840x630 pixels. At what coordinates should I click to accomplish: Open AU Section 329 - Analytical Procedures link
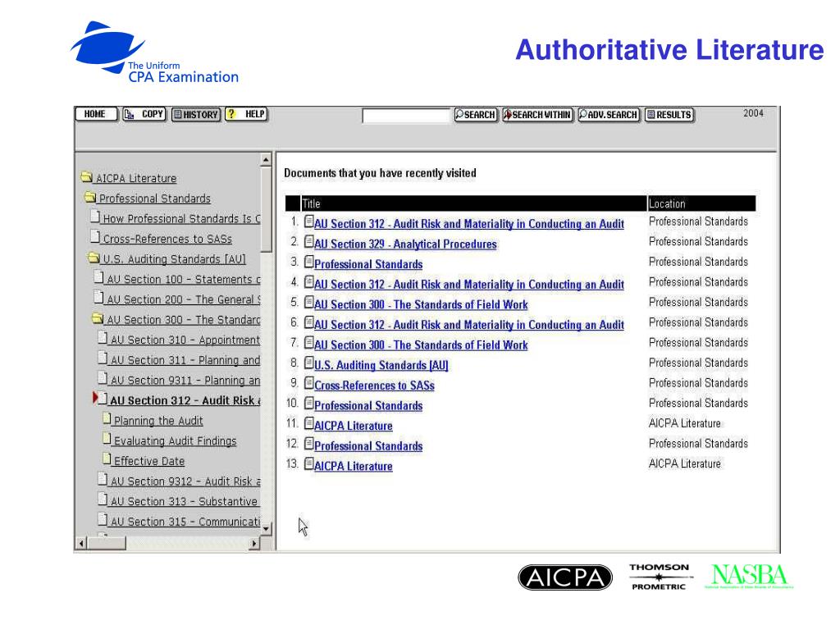pyautogui.click(x=405, y=244)
